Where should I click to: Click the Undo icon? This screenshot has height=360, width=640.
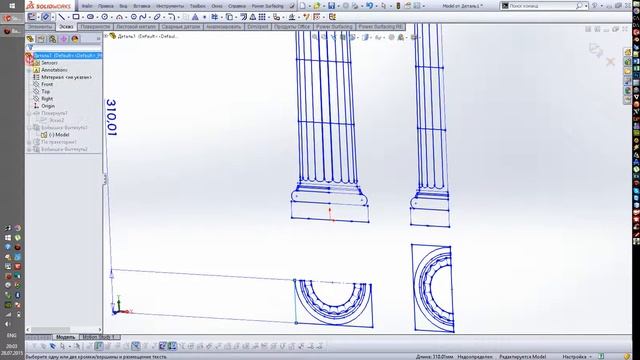click(369, 6)
